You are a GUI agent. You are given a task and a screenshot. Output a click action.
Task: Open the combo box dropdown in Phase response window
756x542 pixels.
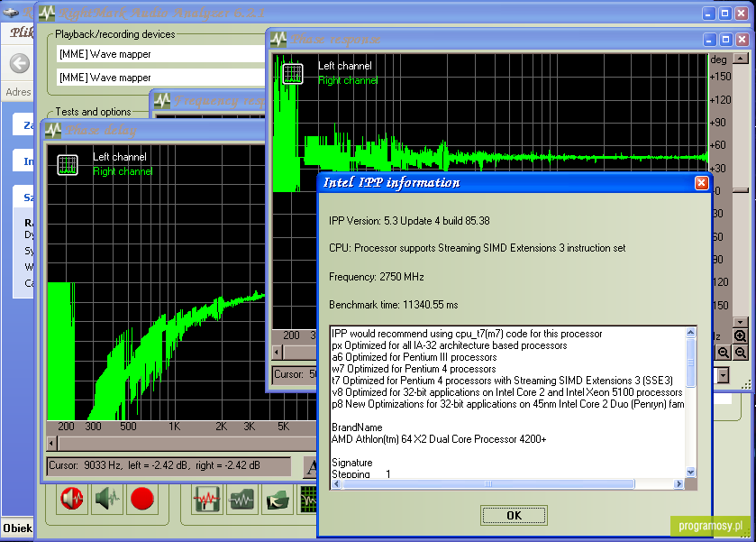pos(723,375)
